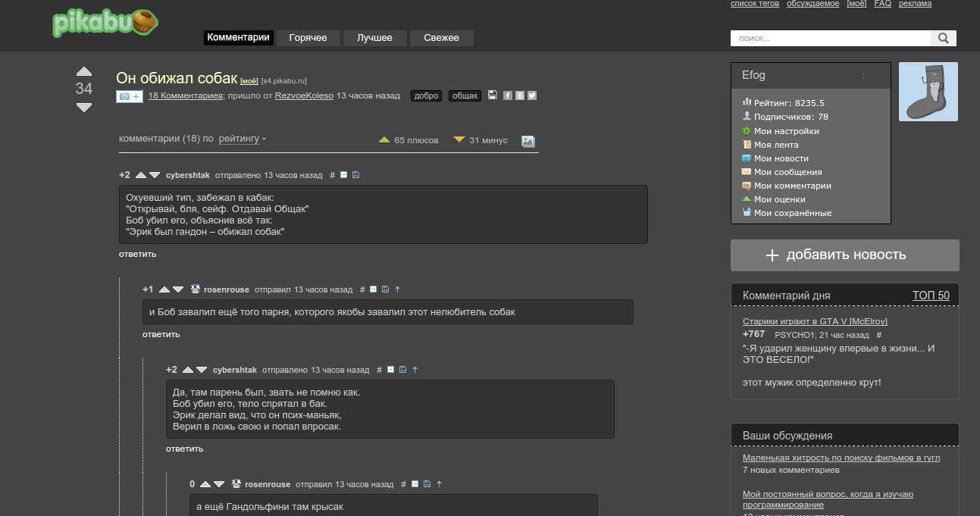Reply to the first cybershtak comment
The height and width of the screenshot is (516, 980).
[138, 254]
